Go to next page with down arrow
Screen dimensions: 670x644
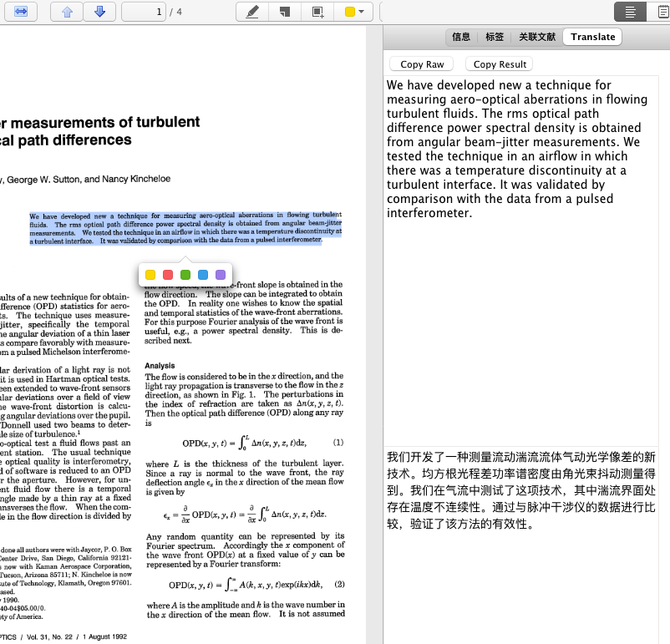(99, 12)
